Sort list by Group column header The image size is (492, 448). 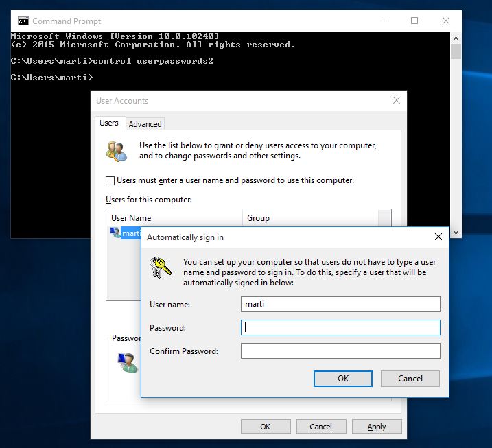click(310, 218)
